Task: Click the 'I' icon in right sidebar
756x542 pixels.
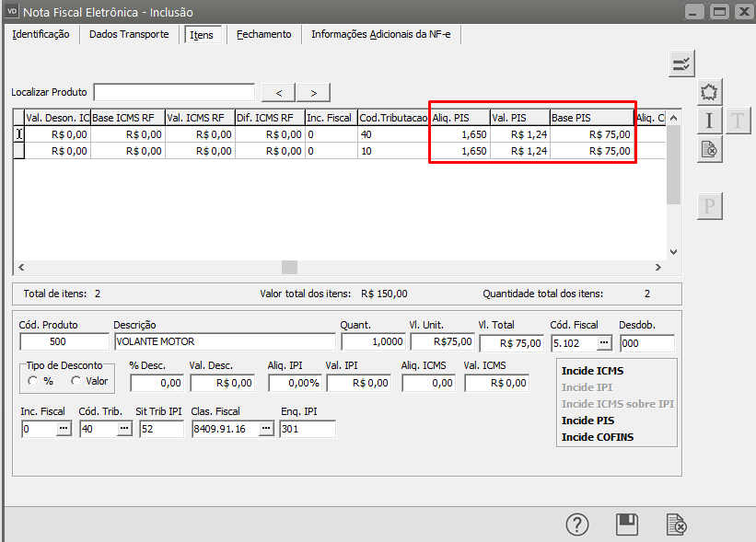Action: click(708, 121)
